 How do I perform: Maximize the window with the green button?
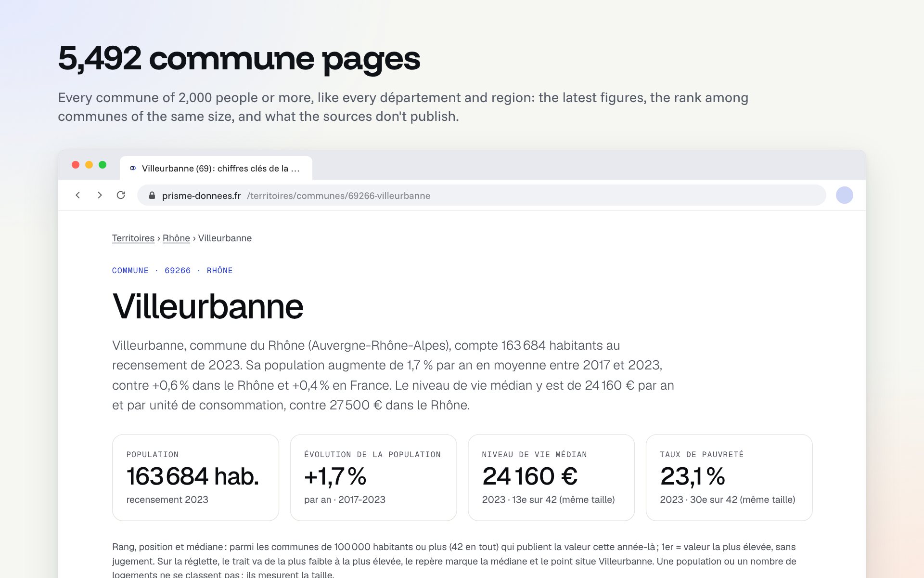(103, 165)
